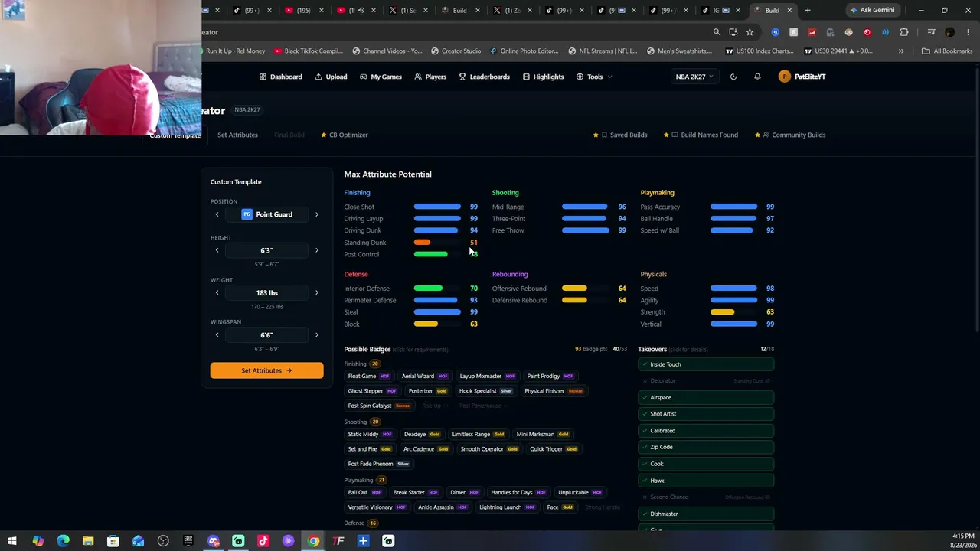Click the Strength attribute bar

point(733,312)
